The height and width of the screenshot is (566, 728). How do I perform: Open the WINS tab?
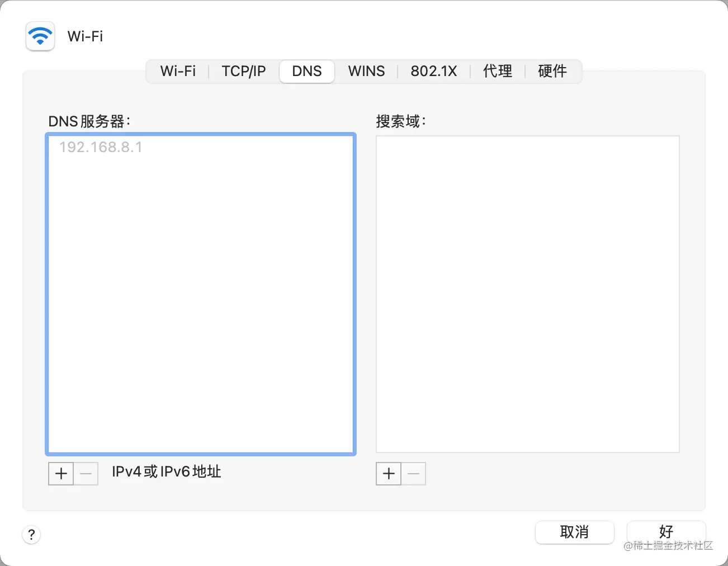point(366,71)
